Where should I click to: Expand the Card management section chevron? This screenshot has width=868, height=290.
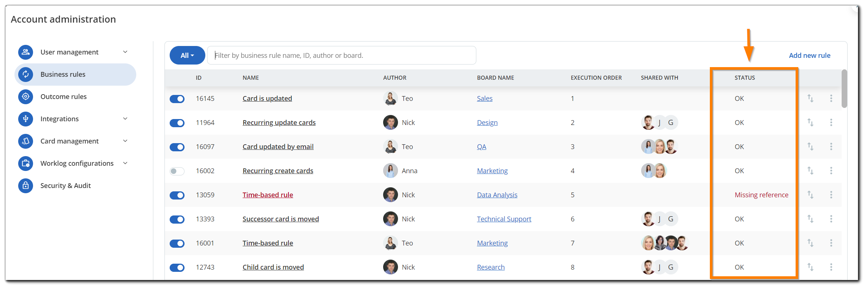[125, 141]
